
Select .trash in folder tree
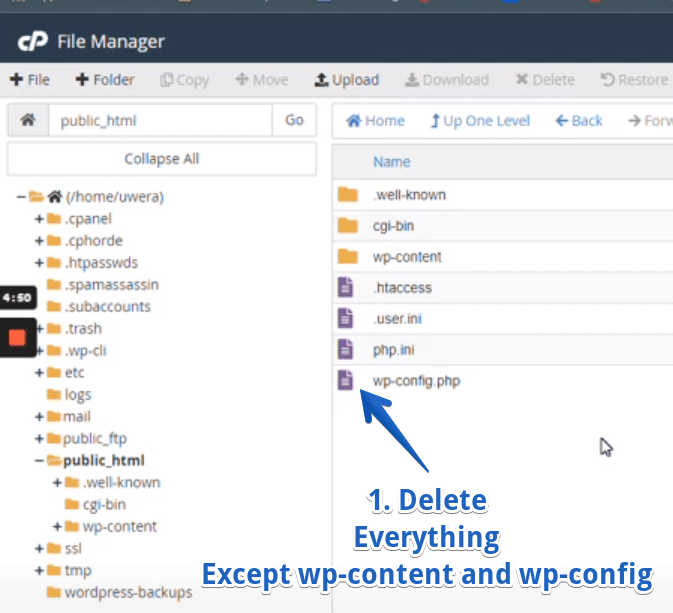[x=83, y=329]
